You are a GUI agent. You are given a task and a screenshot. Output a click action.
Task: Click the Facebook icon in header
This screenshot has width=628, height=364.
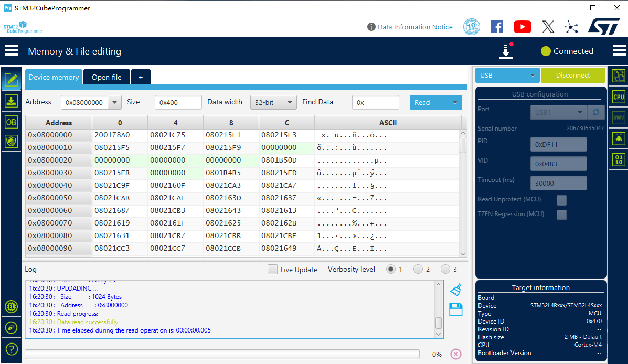pos(496,27)
